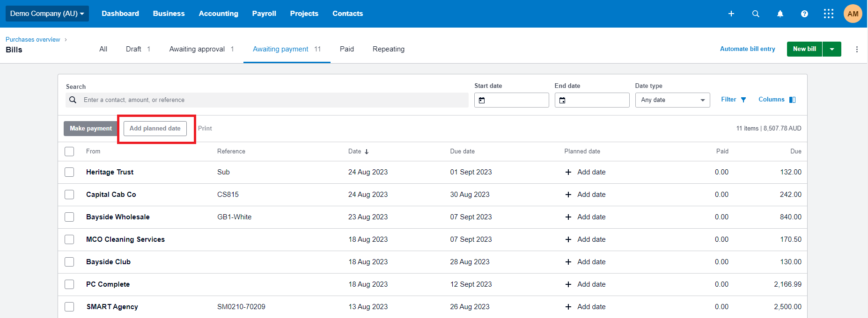Click the bills search input field
This screenshot has height=318, width=868.
(x=267, y=100)
